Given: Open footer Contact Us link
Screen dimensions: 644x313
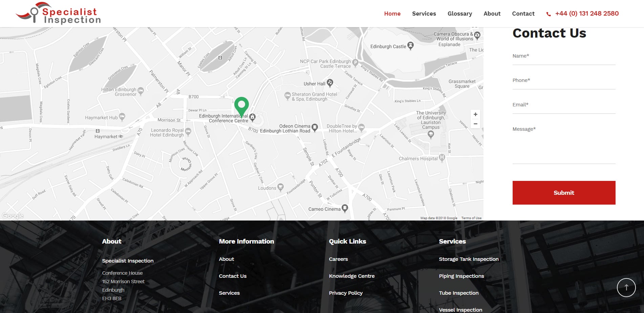Looking at the screenshot, I should (233, 276).
